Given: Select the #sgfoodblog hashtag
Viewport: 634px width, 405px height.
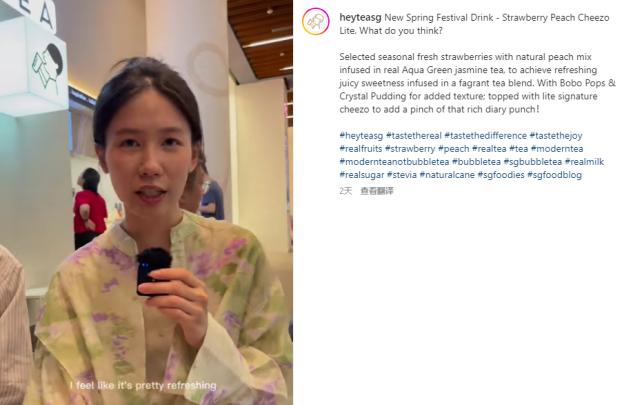Looking at the screenshot, I should click(x=555, y=175).
